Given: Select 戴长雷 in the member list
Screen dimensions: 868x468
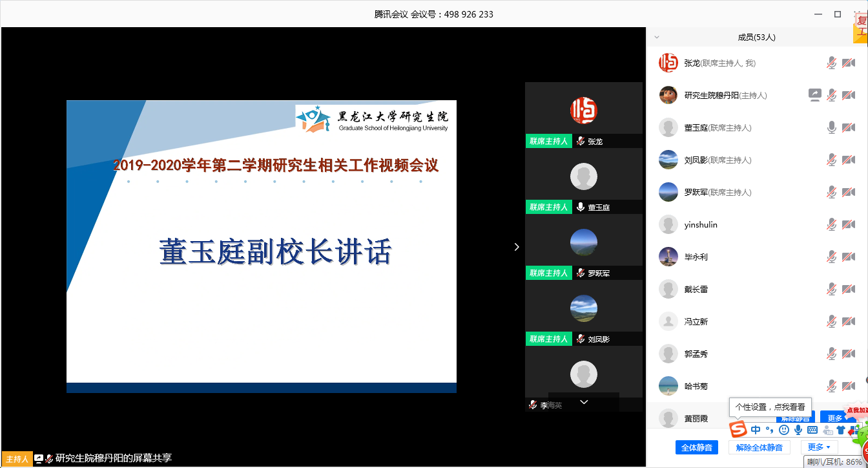Looking at the screenshot, I should (x=696, y=289).
